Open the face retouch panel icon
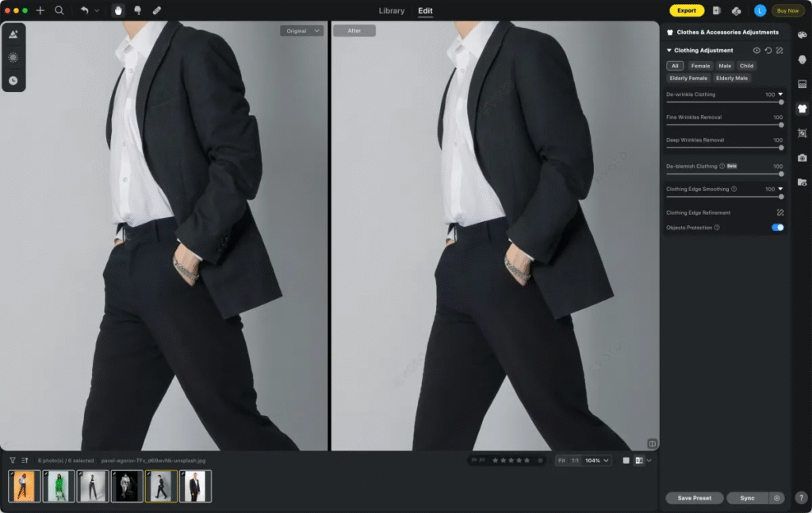The height and width of the screenshot is (513, 812). pyautogui.click(x=802, y=59)
